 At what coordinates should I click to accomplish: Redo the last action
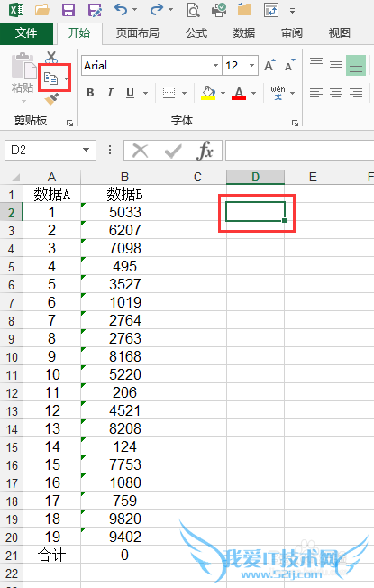(156, 9)
